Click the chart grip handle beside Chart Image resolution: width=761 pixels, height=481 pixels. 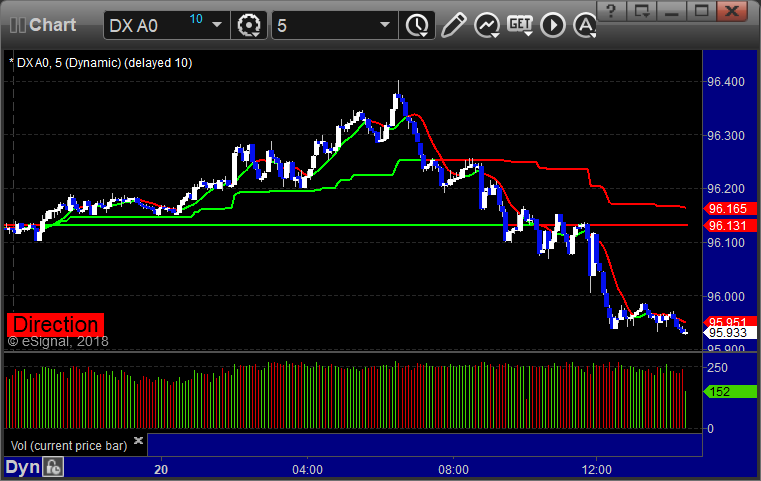17,25
